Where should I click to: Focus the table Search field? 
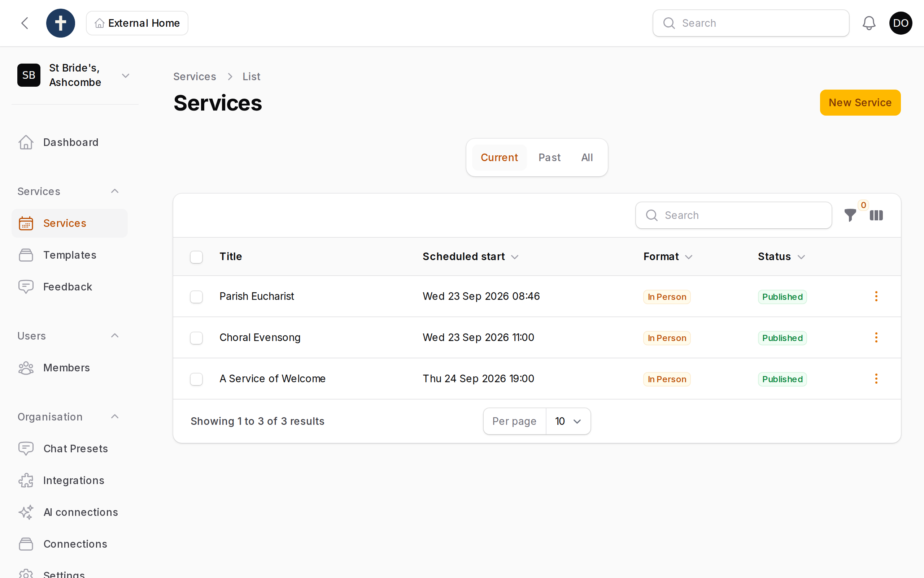click(733, 215)
